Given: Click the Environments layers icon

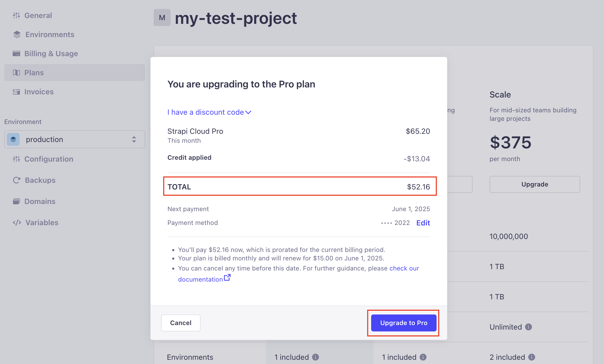Looking at the screenshot, I should (x=17, y=34).
